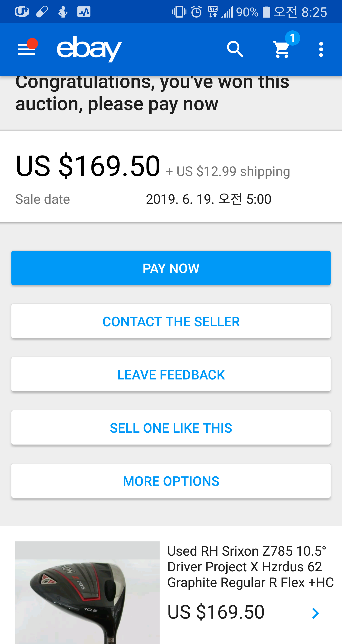
Task: Tap the red notification dot on menu
Action: pos(33,43)
